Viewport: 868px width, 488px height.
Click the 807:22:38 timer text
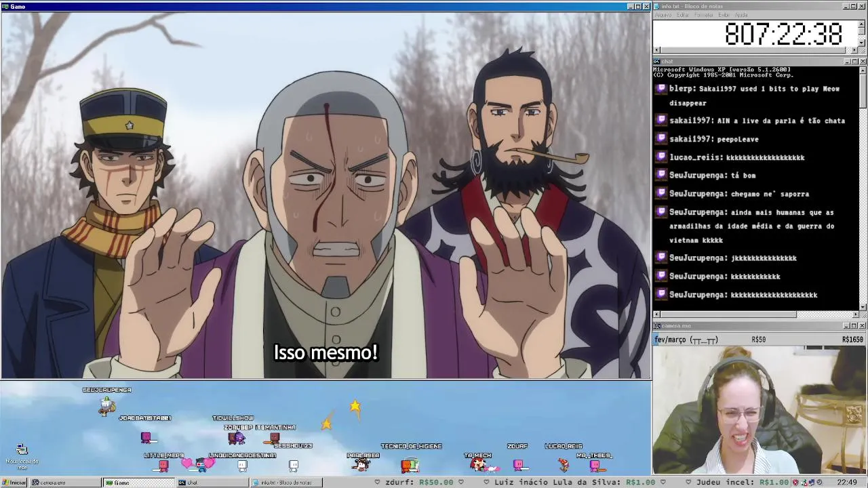click(x=783, y=34)
